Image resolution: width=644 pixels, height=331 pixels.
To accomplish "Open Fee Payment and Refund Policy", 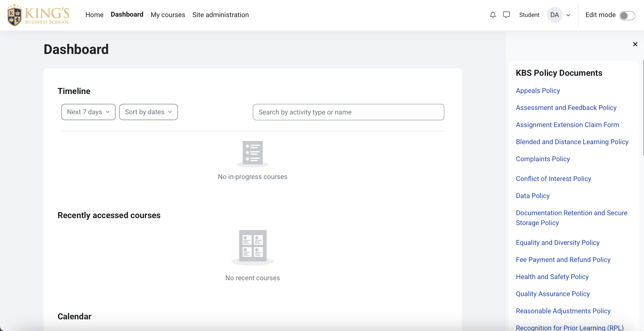I will click(x=563, y=260).
